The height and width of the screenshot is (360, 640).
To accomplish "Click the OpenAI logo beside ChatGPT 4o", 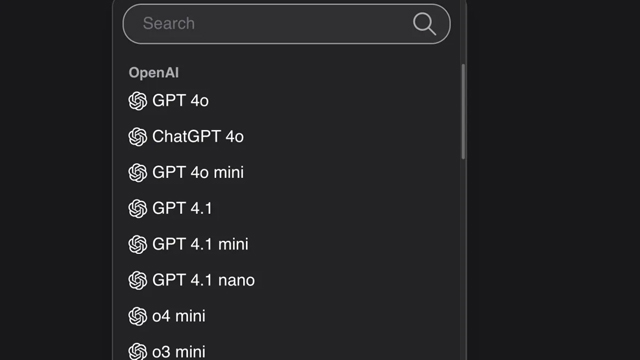I will pos(138,137).
